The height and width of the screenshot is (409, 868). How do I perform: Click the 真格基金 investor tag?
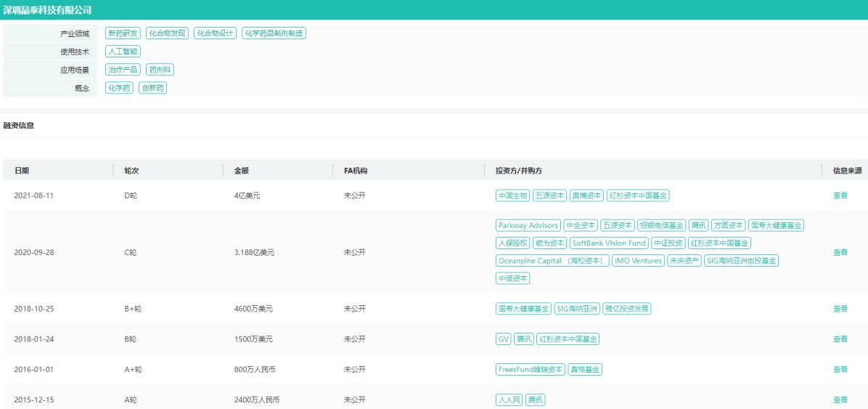pyautogui.click(x=585, y=370)
